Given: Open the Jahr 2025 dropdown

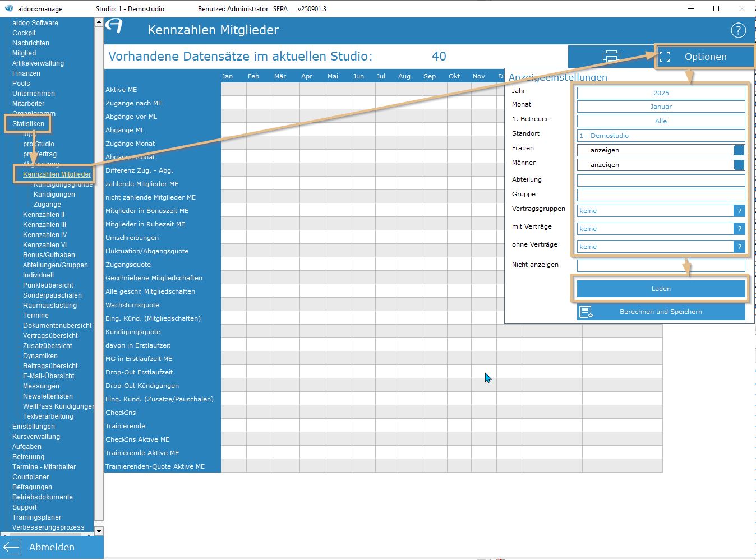Looking at the screenshot, I should click(x=661, y=93).
